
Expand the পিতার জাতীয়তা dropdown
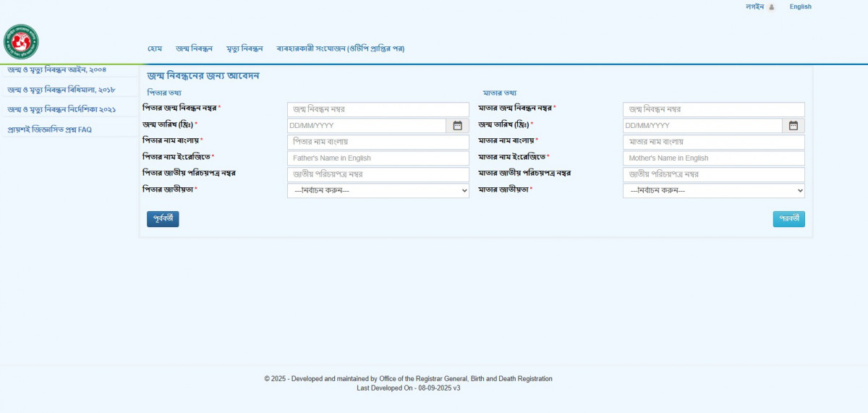pos(378,191)
